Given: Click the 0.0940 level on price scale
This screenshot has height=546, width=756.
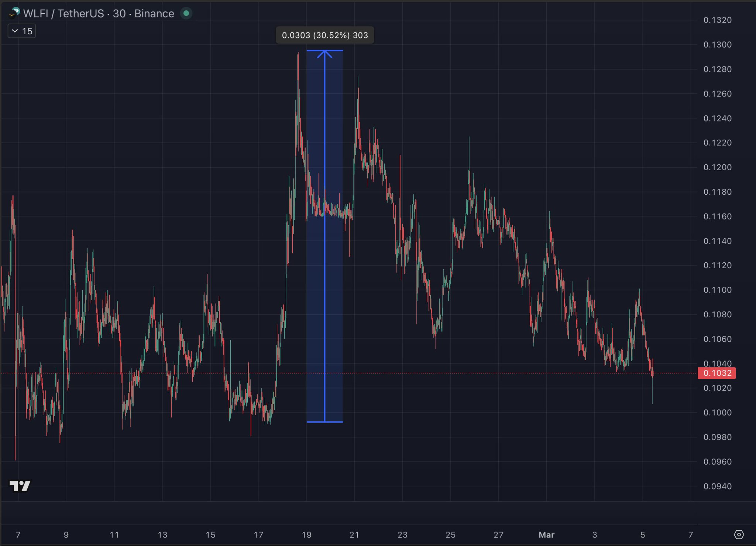Looking at the screenshot, I should tap(717, 486).
